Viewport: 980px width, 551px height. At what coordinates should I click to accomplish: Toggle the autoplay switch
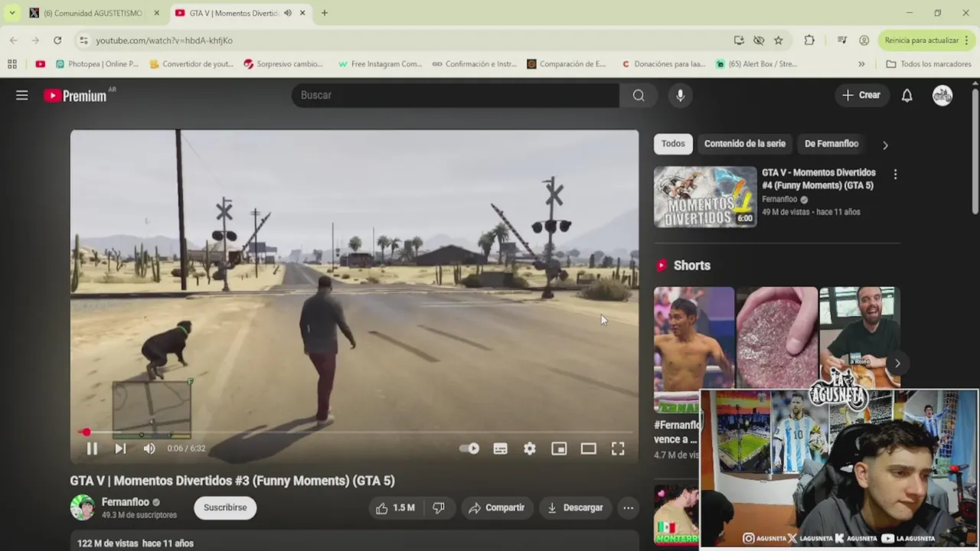click(x=469, y=448)
